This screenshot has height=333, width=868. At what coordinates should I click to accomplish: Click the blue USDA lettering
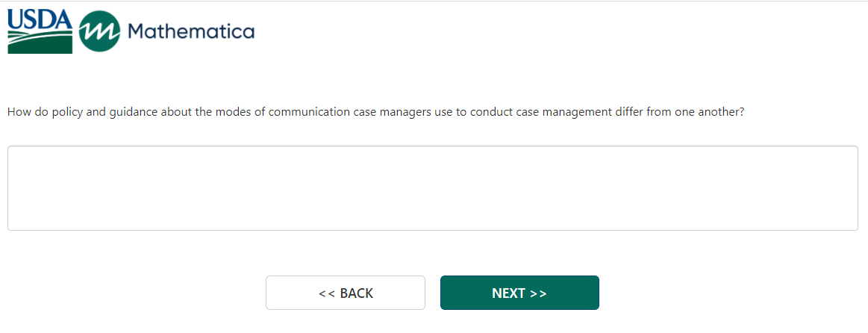[x=40, y=19]
